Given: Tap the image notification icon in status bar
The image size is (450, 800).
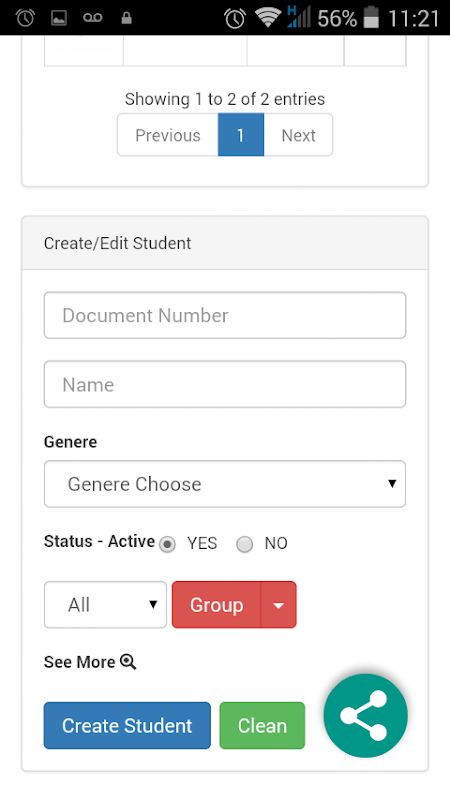Looking at the screenshot, I should (59, 18).
